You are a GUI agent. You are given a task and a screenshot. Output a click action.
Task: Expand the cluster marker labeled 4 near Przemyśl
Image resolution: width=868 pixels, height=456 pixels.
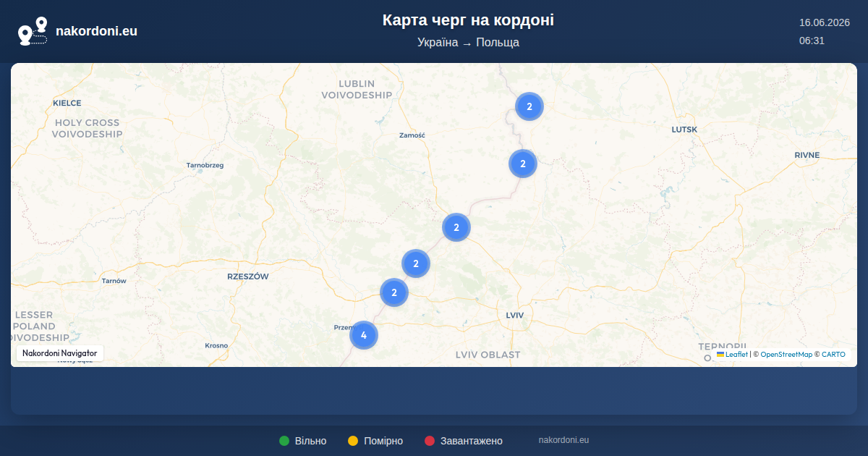364,335
